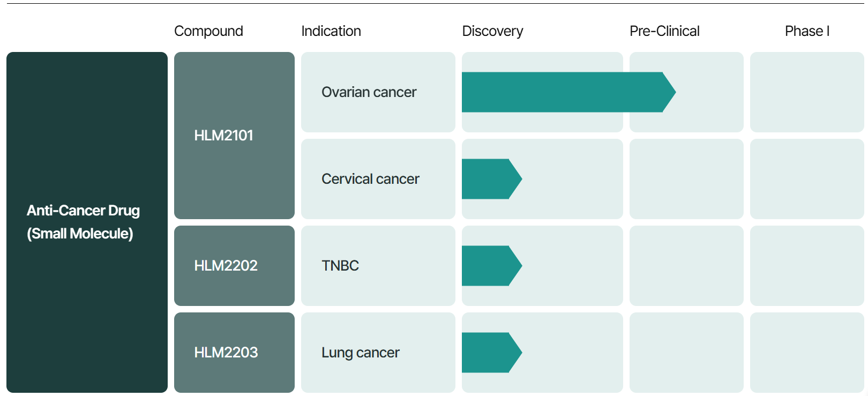Select the HLM2202 compound block
Screen dimensions: 868x396
click(x=234, y=266)
